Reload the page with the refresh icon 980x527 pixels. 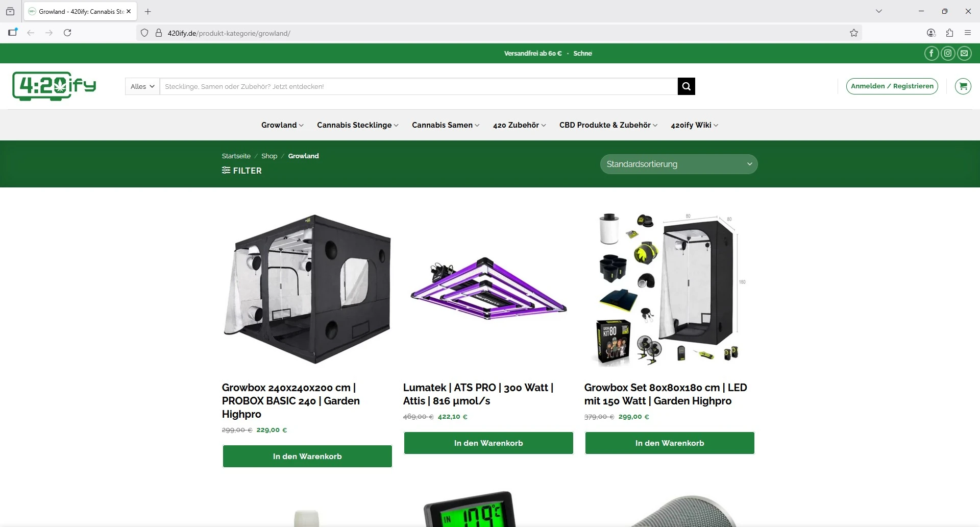pyautogui.click(x=67, y=33)
